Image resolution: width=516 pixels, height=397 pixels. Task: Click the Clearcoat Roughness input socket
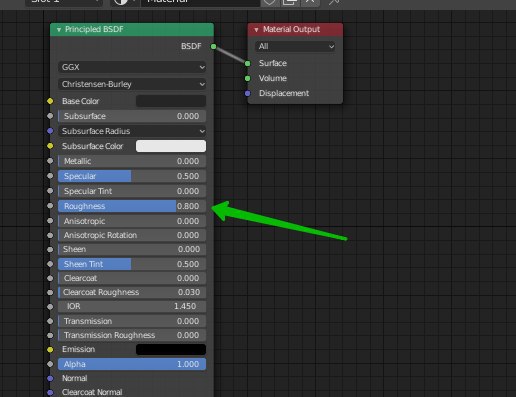(50, 292)
